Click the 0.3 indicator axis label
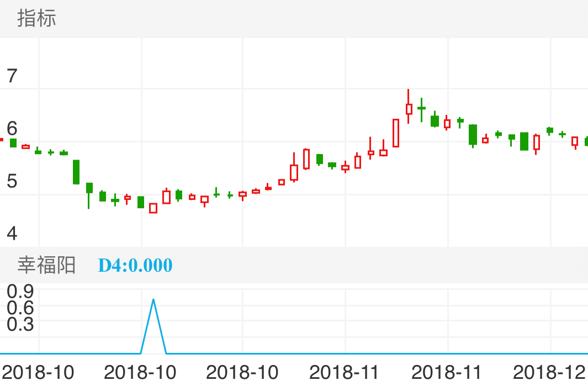The height and width of the screenshot is (391, 588). point(20,324)
